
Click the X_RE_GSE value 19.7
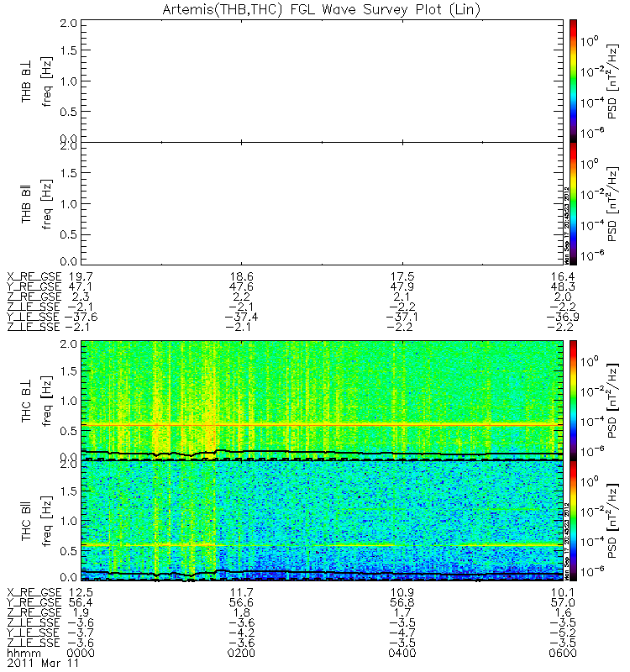click(x=81, y=276)
